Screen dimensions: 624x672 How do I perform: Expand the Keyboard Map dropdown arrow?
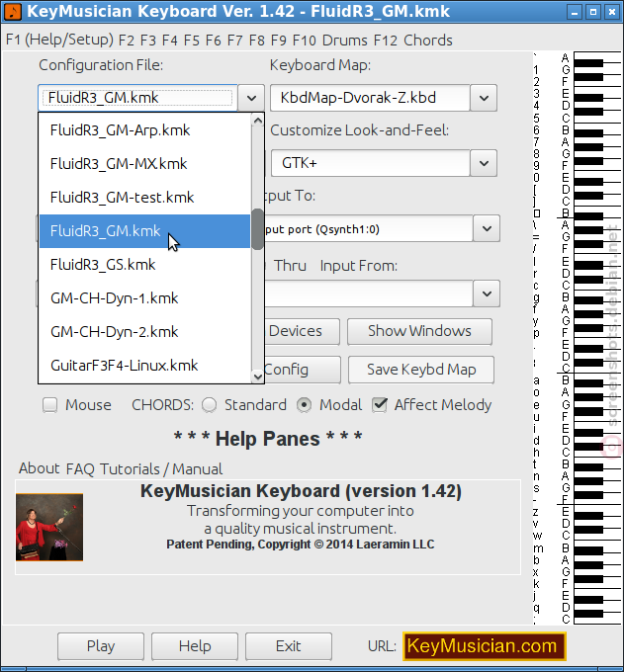pyautogui.click(x=484, y=98)
